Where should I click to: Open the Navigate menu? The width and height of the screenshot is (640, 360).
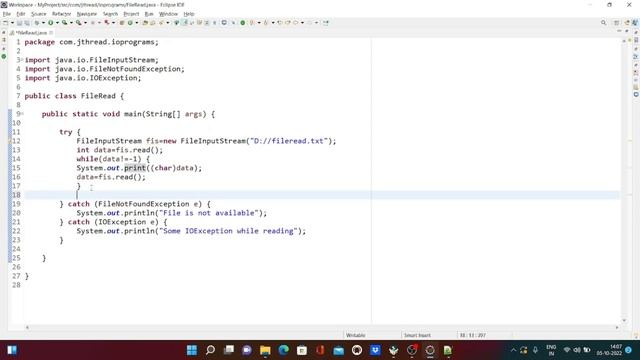(x=87, y=14)
